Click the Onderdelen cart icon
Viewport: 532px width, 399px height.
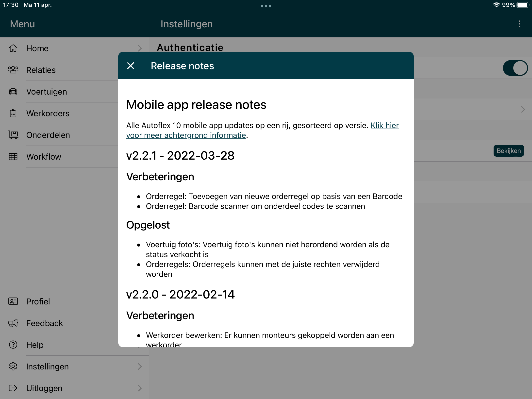pos(13,135)
